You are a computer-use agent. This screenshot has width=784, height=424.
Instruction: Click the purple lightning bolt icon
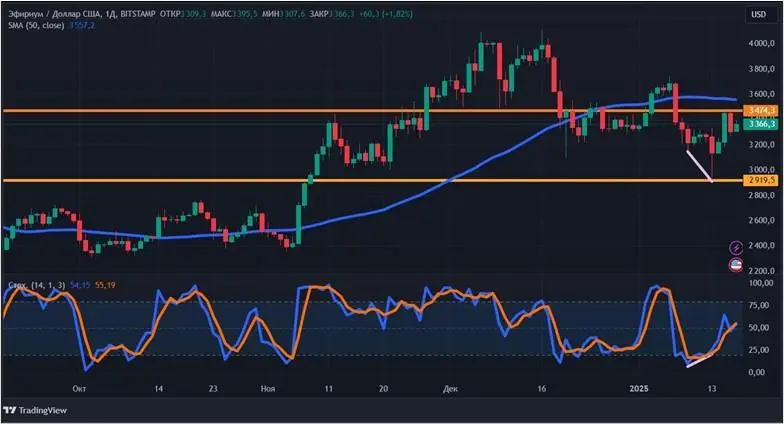click(x=737, y=247)
